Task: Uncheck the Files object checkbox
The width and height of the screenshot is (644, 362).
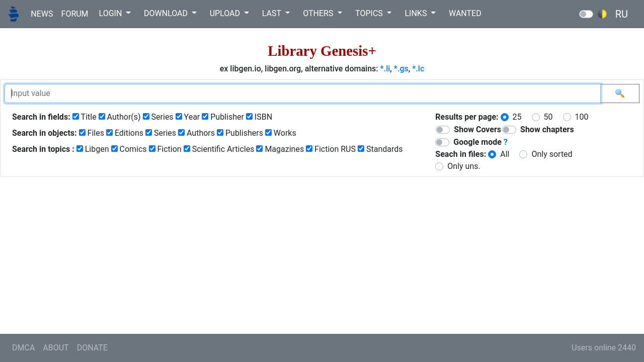Action: [x=82, y=133]
